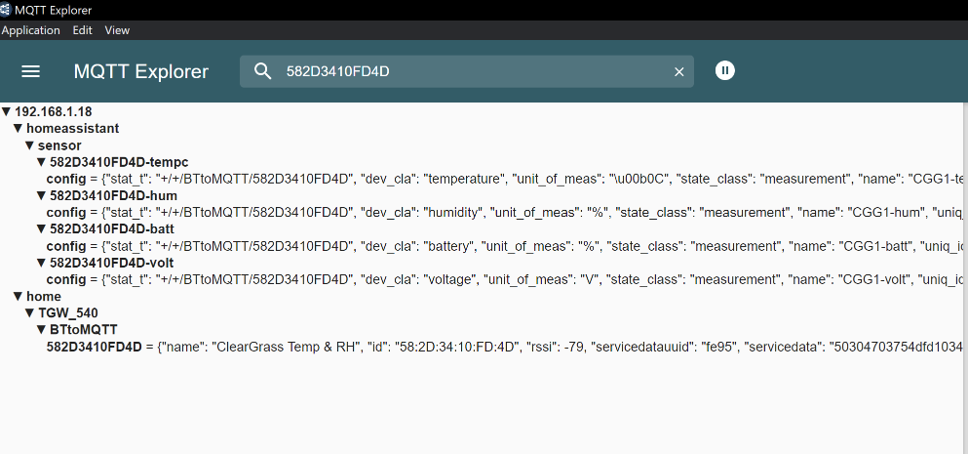This screenshot has height=454, width=968.
Task: Click the search magnifier icon
Action: point(263,71)
